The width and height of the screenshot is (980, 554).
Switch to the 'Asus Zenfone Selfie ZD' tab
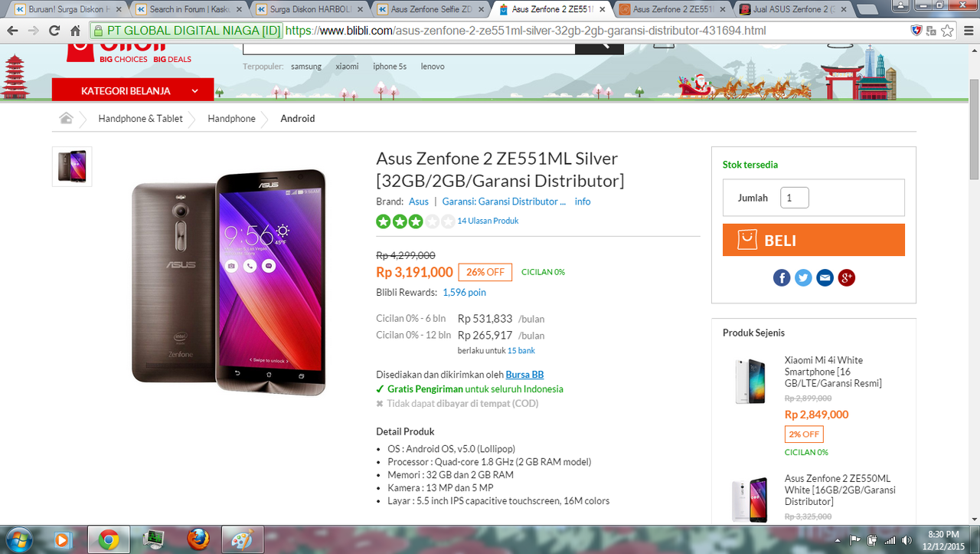[x=432, y=9]
